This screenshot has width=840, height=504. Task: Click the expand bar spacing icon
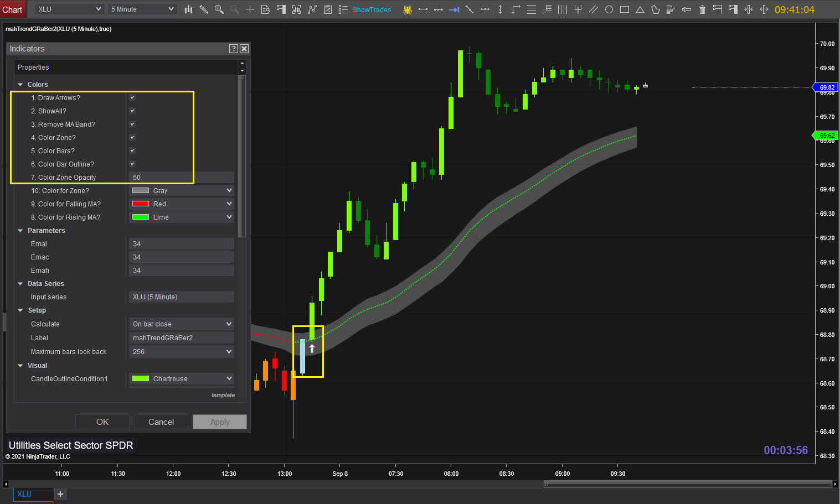(x=764, y=9)
